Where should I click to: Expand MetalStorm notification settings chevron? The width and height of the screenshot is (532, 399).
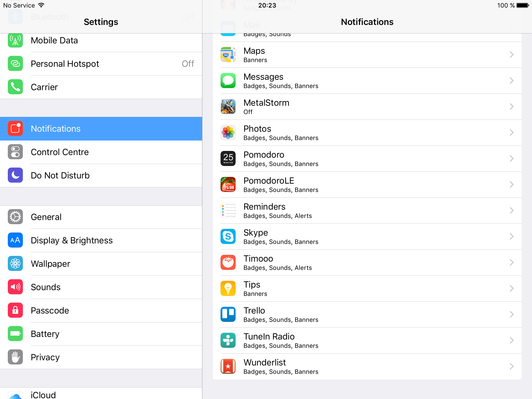pyautogui.click(x=511, y=107)
